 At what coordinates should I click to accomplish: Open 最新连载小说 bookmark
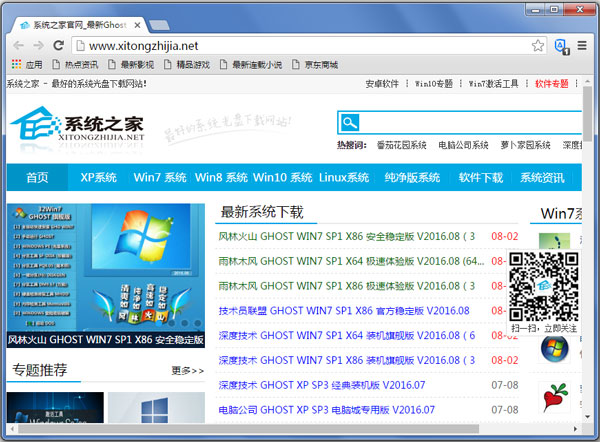251,65
